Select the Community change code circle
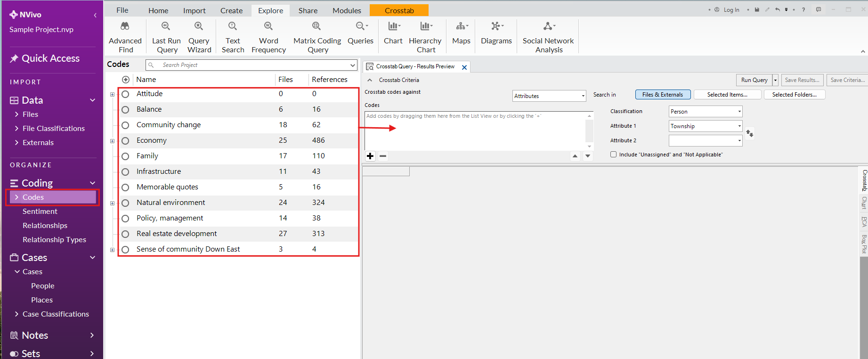The width and height of the screenshot is (868, 359). pos(125,125)
